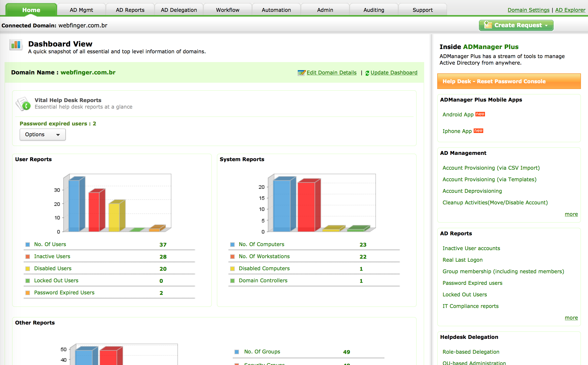
Task: Click the Dashboard View chart icon
Action: [16, 45]
